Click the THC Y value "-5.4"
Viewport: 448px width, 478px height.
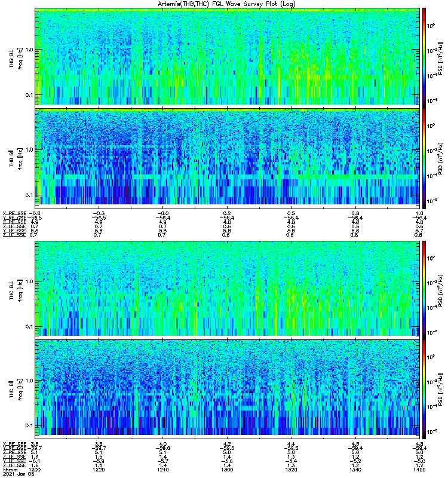click(x=291, y=461)
